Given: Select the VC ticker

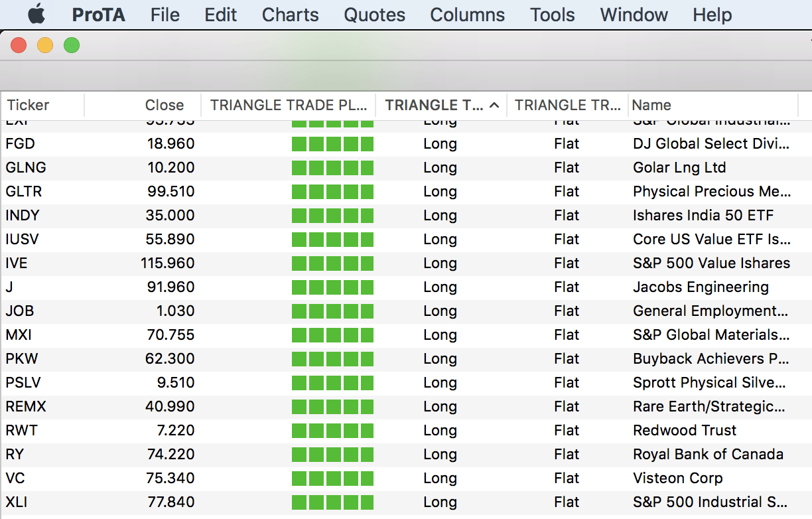Looking at the screenshot, I should (x=15, y=478).
